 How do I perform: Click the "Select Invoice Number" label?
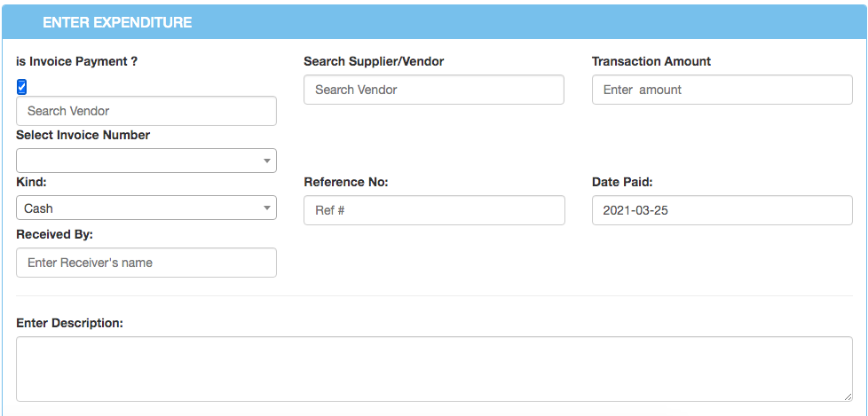point(83,135)
